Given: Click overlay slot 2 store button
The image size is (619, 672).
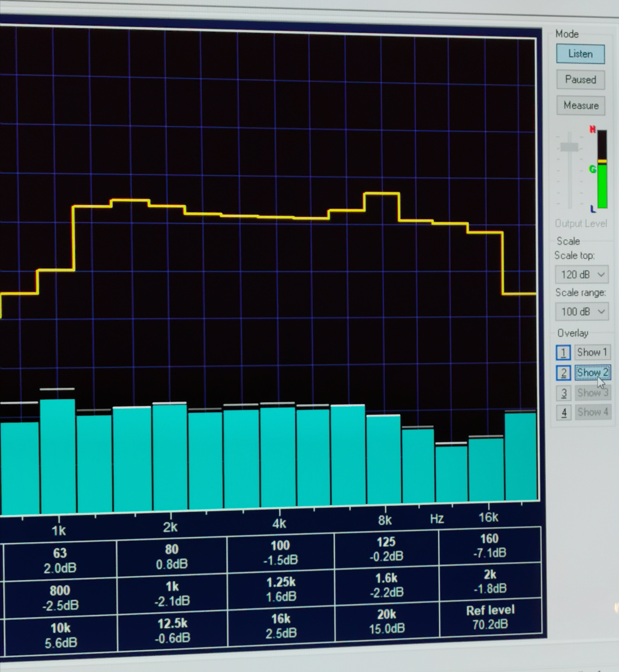Looking at the screenshot, I should pyautogui.click(x=563, y=372).
